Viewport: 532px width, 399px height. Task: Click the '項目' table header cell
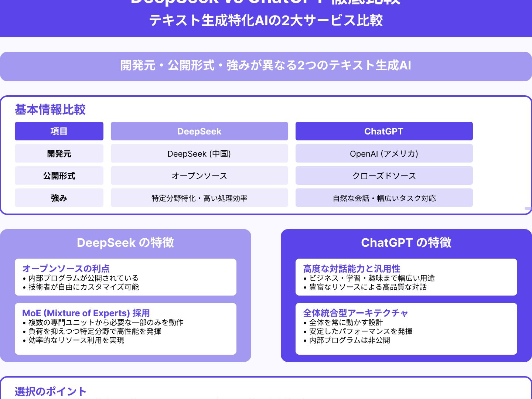(59, 131)
